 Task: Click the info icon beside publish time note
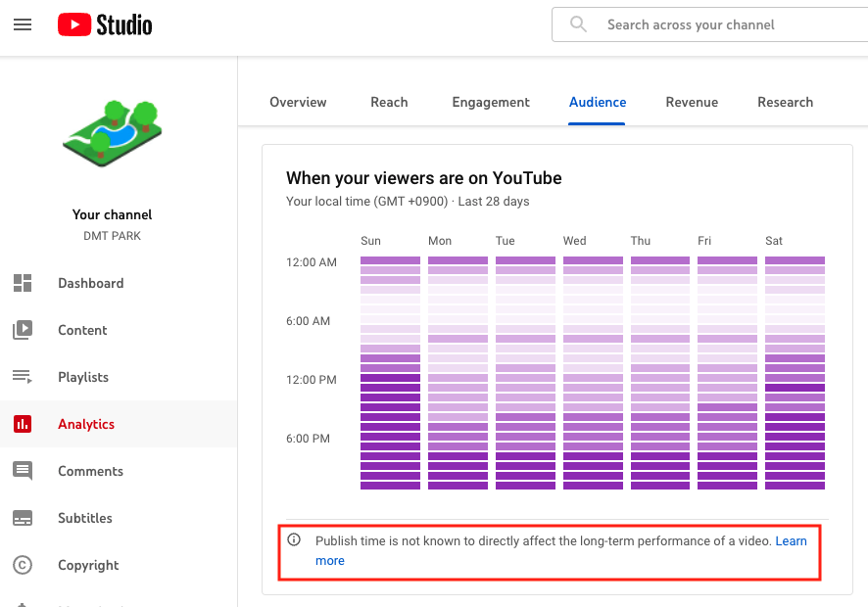point(294,540)
